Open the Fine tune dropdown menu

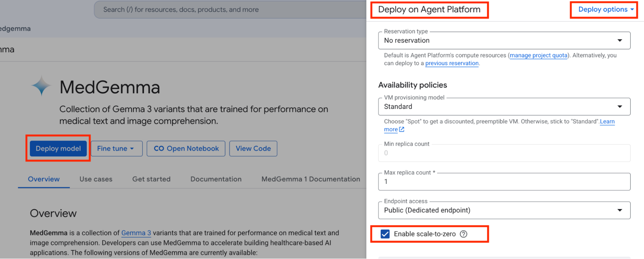(x=117, y=149)
